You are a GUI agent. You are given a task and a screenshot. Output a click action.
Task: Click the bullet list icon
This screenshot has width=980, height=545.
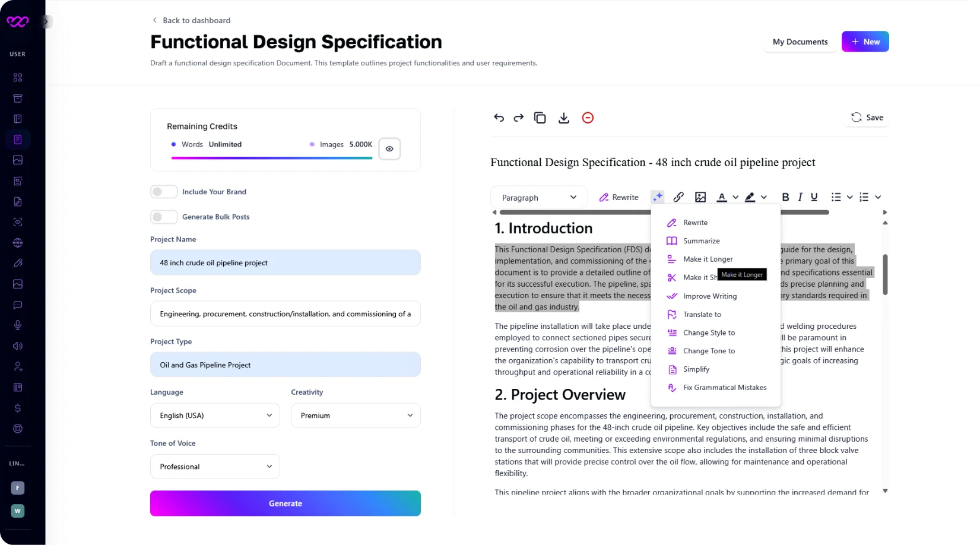836,197
